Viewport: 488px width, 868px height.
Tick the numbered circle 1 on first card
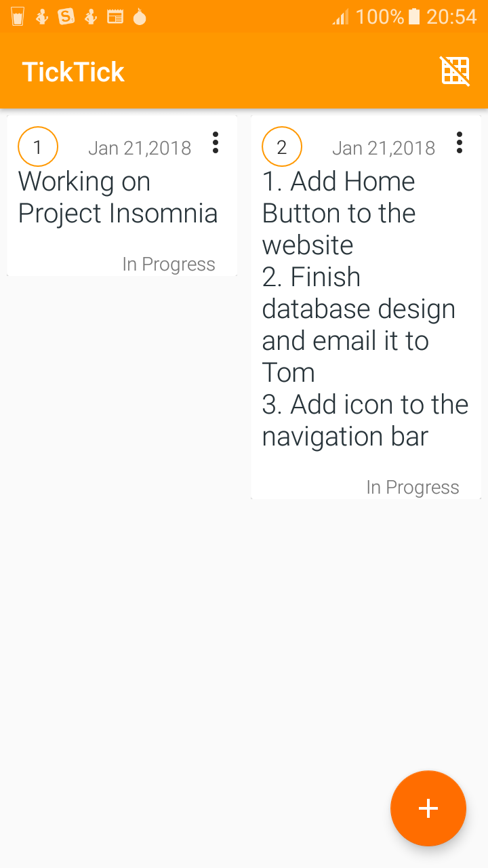(38, 146)
